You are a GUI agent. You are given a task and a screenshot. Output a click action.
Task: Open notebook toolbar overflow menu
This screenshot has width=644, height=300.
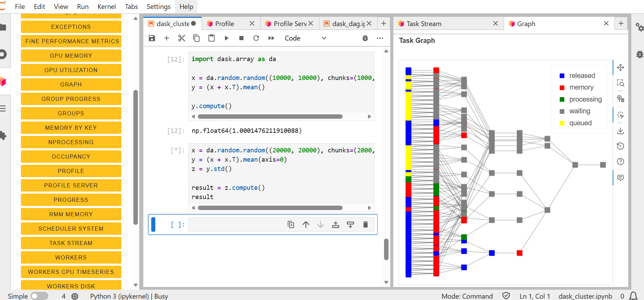pyautogui.click(x=380, y=38)
